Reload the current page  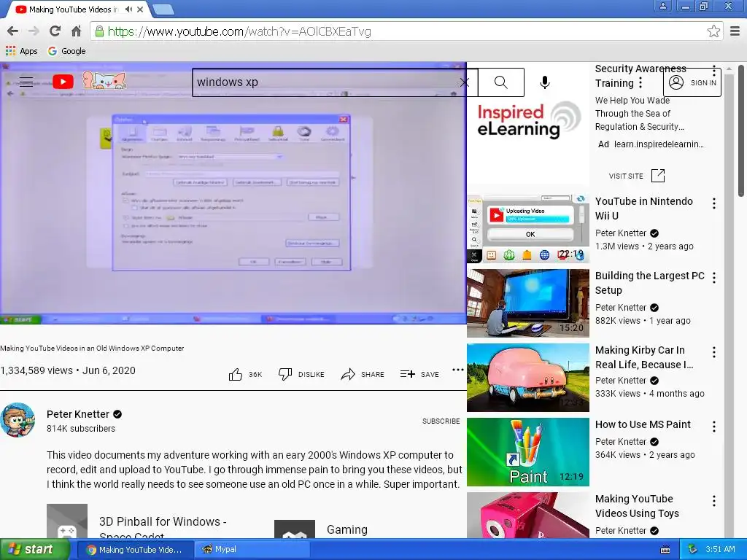tap(55, 31)
